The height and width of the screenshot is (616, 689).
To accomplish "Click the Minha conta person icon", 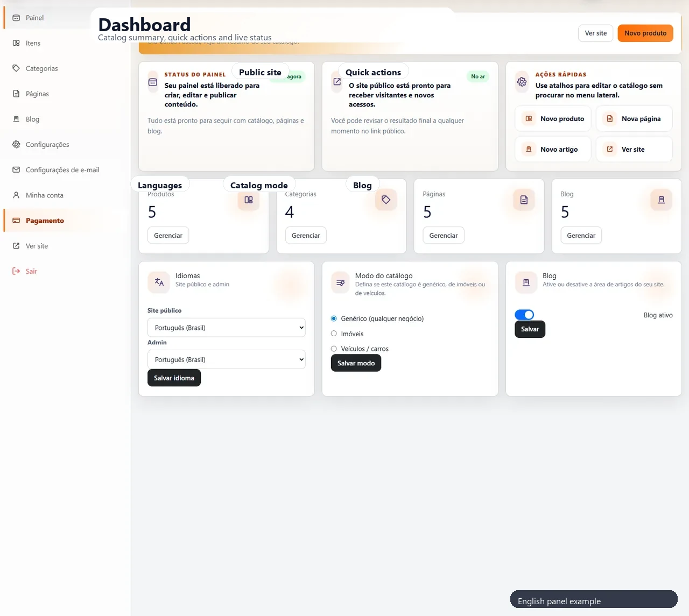I will coord(16,195).
